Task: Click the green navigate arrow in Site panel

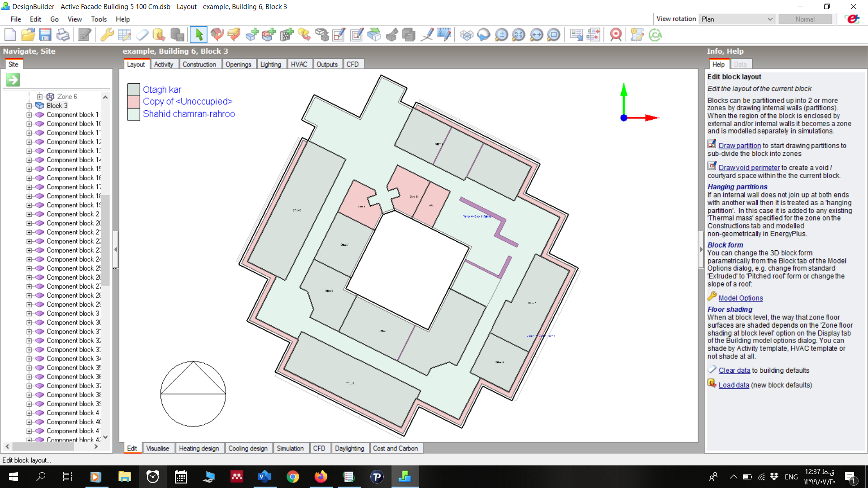Action: (x=13, y=80)
